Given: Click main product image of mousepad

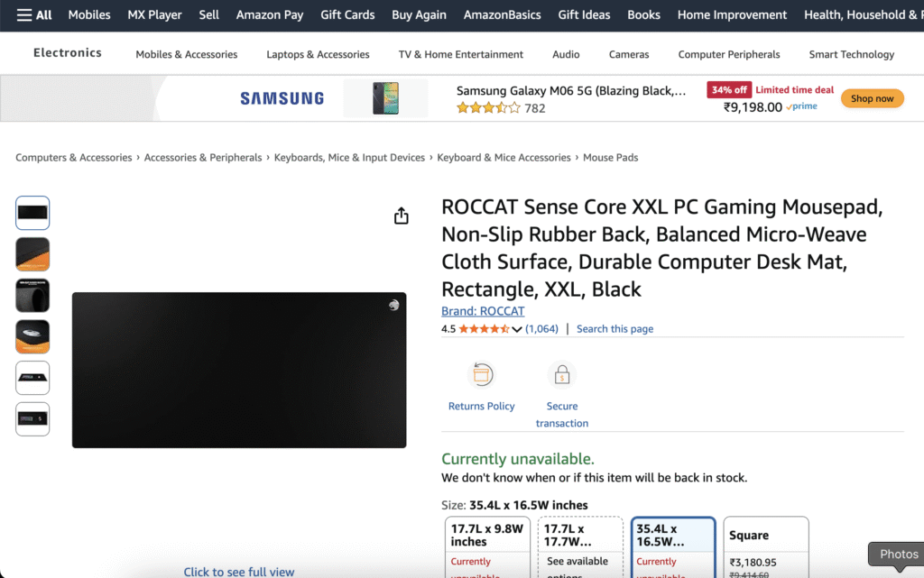Looking at the screenshot, I should tap(239, 371).
